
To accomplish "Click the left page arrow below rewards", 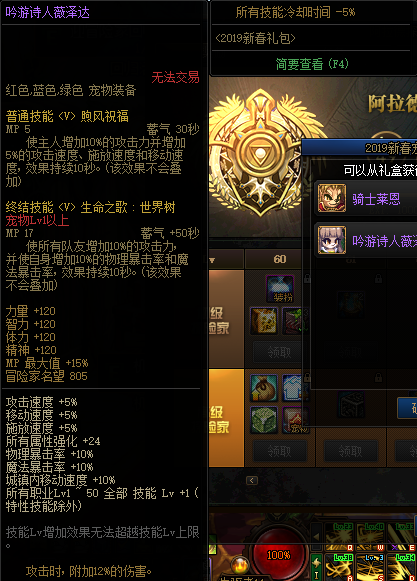I will pos(252,481).
